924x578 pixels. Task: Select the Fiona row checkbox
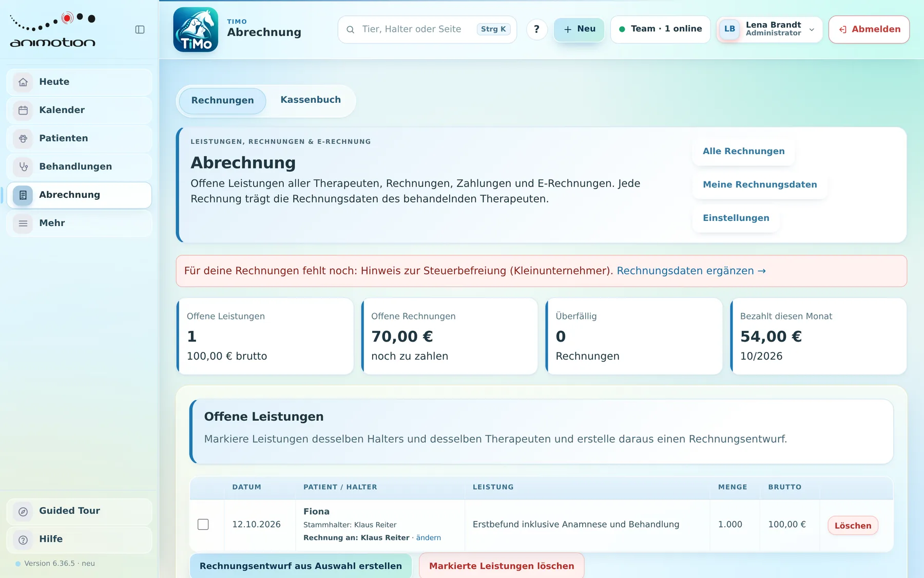pyautogui.click(x=203, y=524)
